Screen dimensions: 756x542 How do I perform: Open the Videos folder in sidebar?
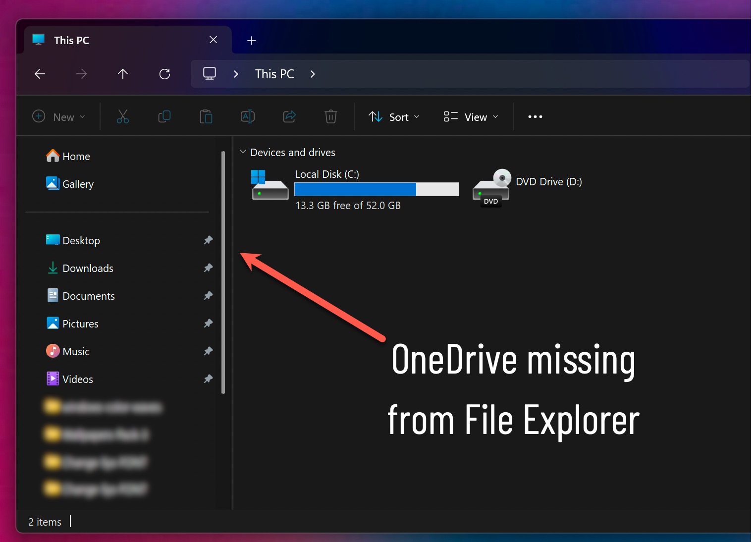69,379
